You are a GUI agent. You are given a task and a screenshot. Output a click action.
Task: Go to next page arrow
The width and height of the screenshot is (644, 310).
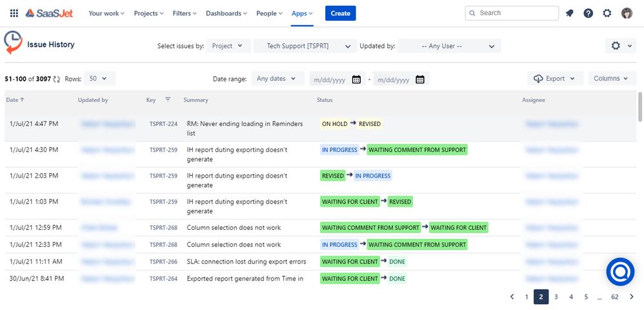pos(631,297)
